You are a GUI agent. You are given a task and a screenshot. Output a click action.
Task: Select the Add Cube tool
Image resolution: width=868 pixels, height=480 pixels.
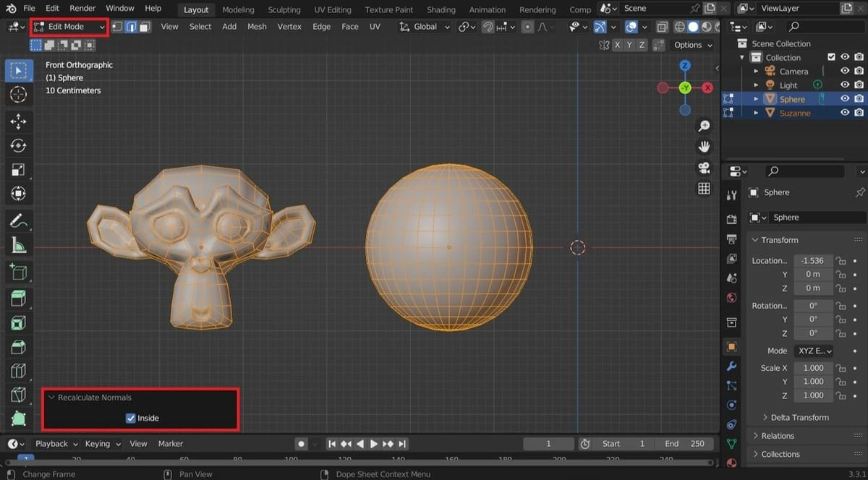point(18,272)
